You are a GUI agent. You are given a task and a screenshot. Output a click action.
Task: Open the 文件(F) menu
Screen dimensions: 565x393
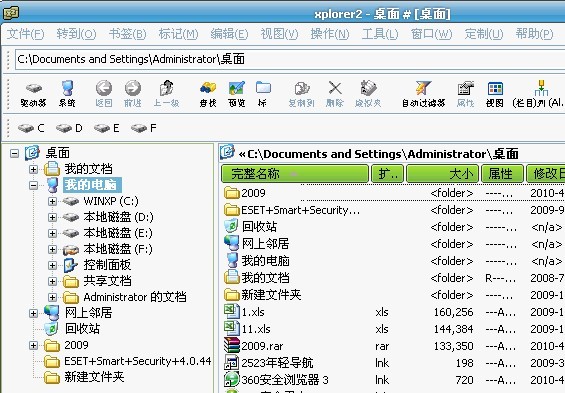tap(26, 34)
